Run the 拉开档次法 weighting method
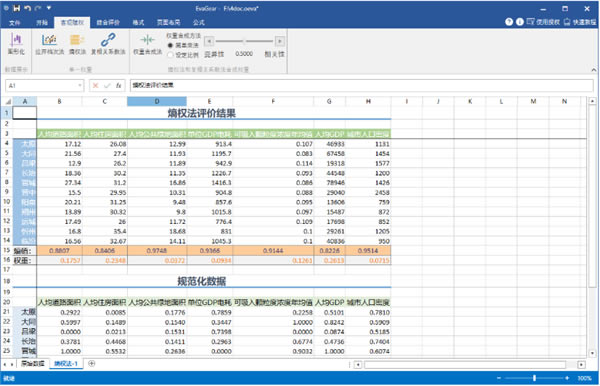The image size is (600, 386). (x=49, y=44)
